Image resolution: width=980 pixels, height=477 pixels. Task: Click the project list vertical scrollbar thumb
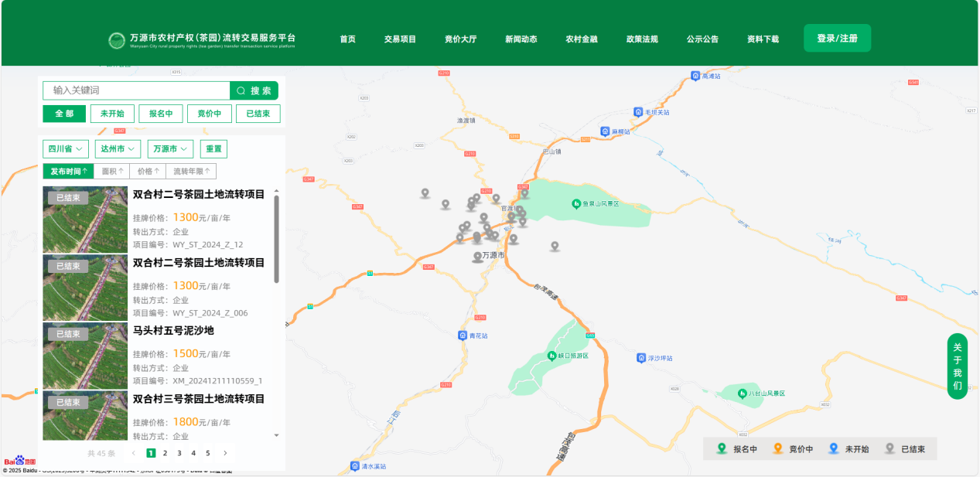277,240
